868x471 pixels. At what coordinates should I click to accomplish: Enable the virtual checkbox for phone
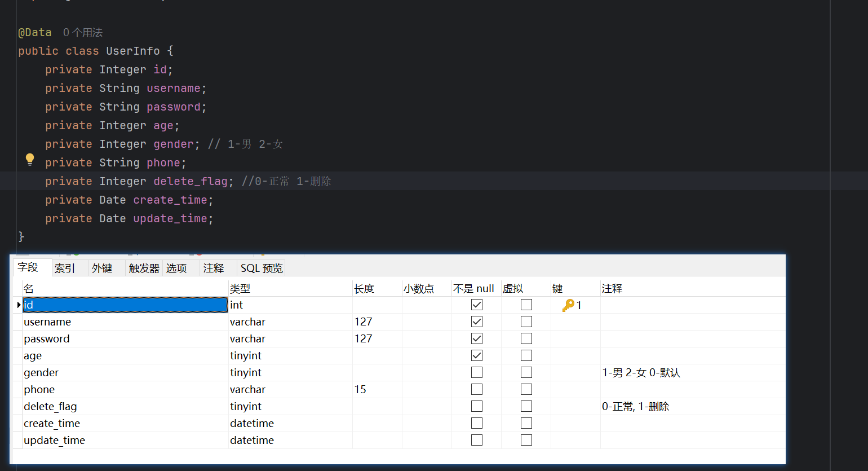(x=526, y=389)
